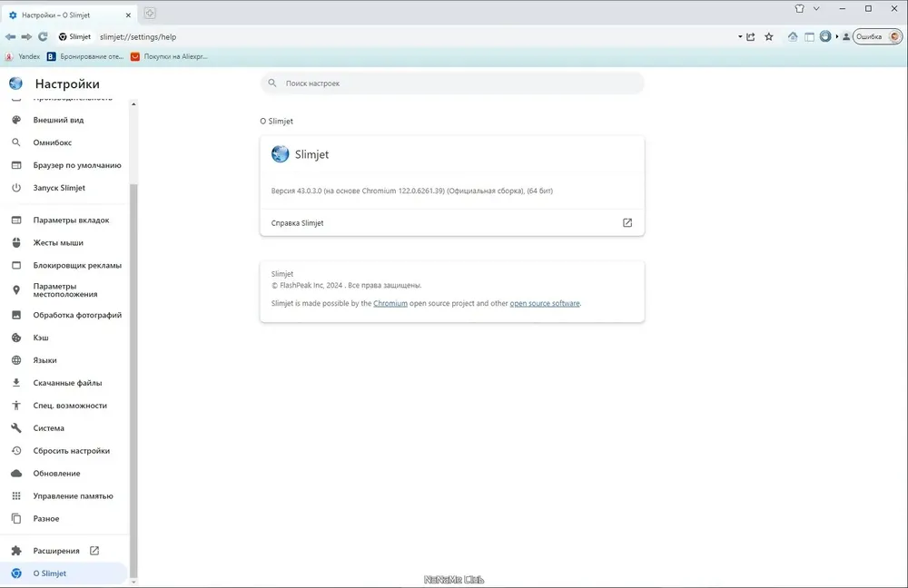Open the address bar dropdown arrow
The width and height of the screenshot is (908, 588).
click(x=740, y=36)
